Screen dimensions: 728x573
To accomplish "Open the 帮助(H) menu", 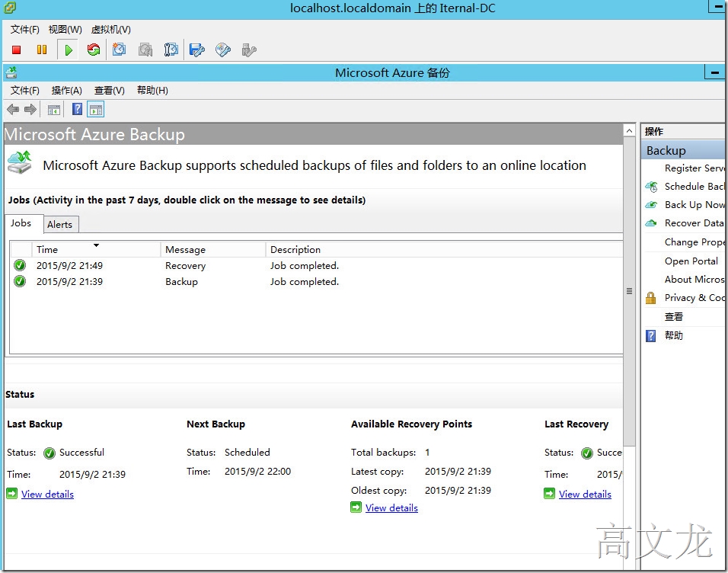I will (152, 90).
